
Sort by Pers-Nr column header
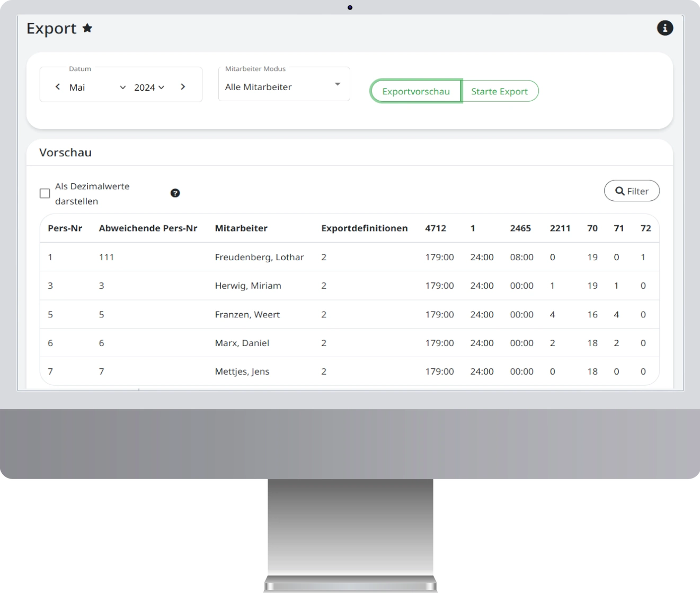[65, 228]
